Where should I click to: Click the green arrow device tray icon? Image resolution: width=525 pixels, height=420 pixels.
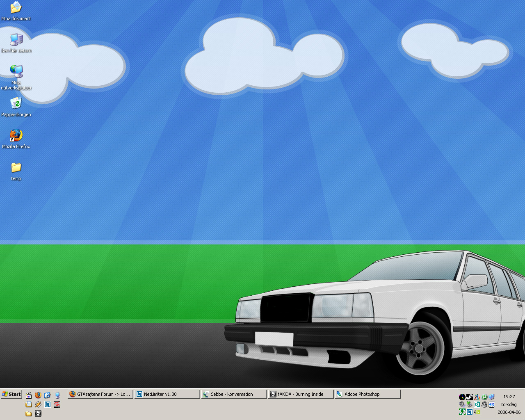(x=470, y=404)
